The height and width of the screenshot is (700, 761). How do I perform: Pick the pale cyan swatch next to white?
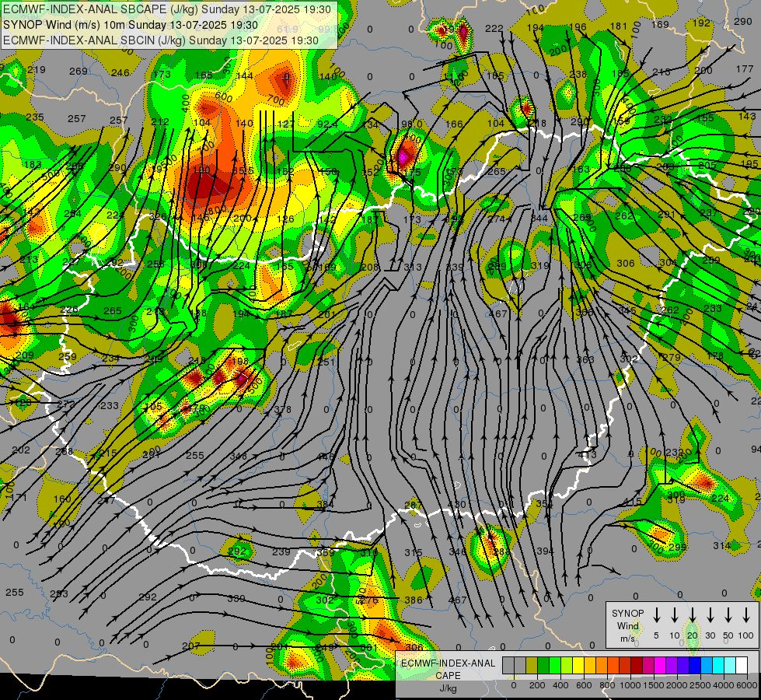point(729,666)
